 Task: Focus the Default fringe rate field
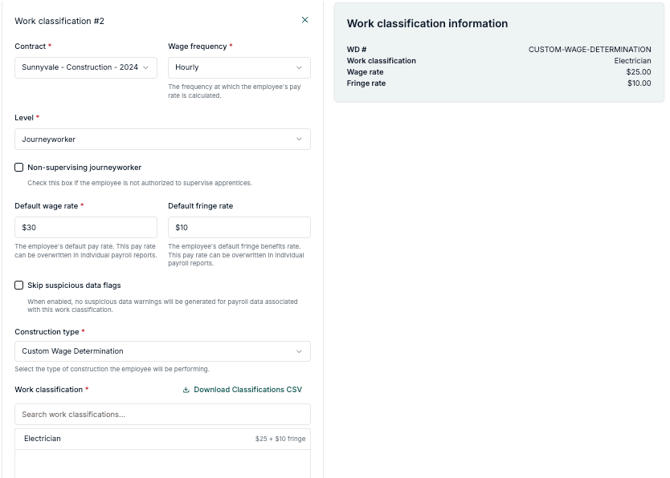[x=239, y=227]
